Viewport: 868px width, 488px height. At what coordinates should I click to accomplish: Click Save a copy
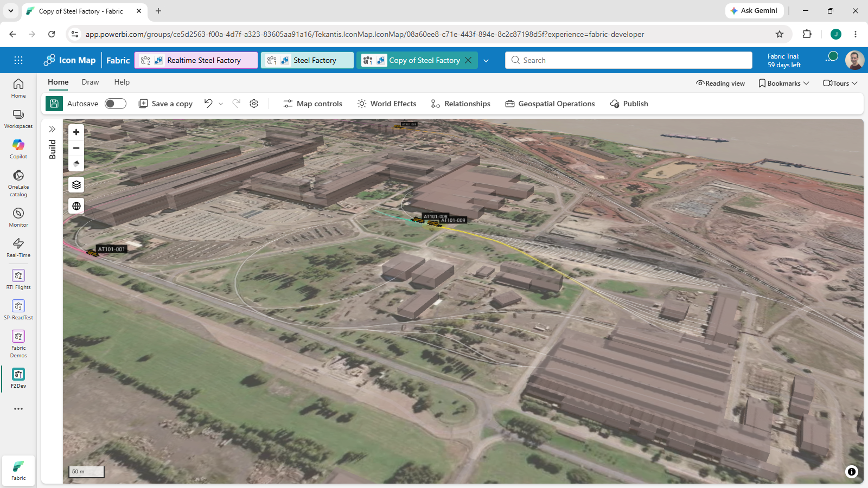coord(166,104)
